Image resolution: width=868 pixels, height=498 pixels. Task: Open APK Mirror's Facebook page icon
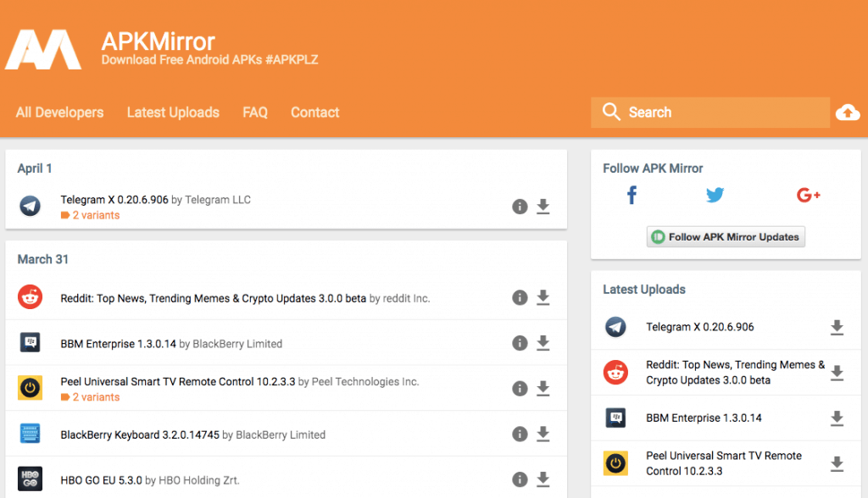point(632,196)
